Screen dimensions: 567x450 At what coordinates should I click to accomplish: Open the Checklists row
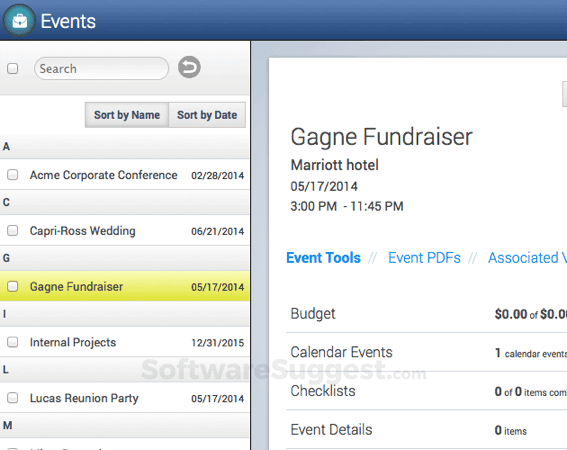tap(427, 391)
